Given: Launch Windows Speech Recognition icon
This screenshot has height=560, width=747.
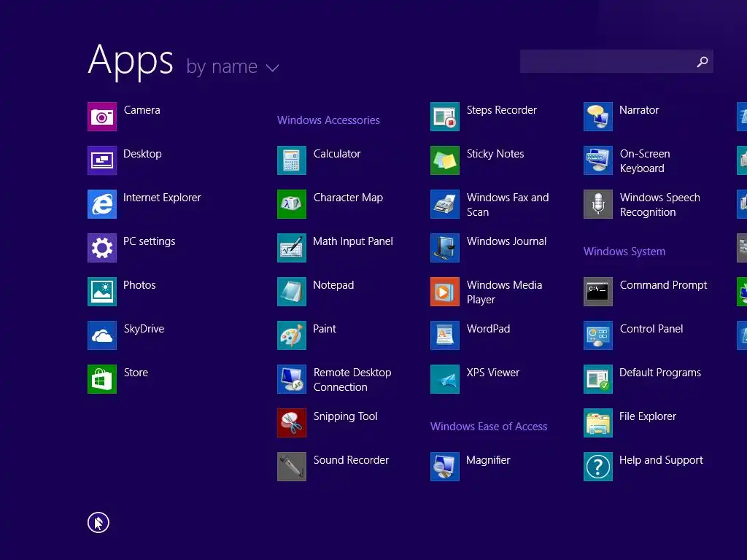Looking at the screenshot, I should pos(598,204).
